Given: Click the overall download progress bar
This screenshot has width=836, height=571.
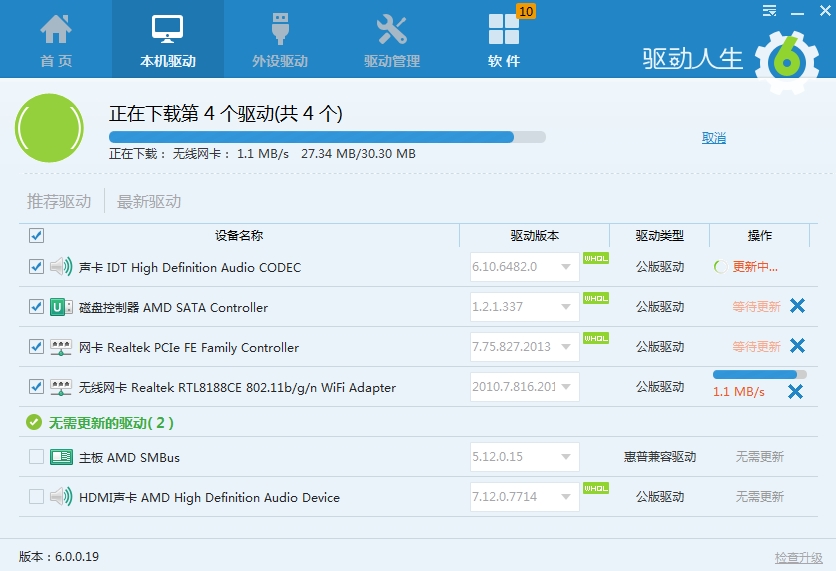Looking at the screenshot, I should (327, 137).
